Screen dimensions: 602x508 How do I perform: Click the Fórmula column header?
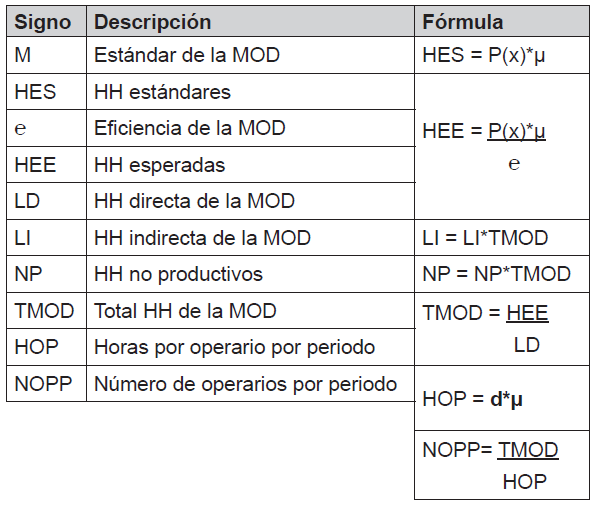(463, 22)
